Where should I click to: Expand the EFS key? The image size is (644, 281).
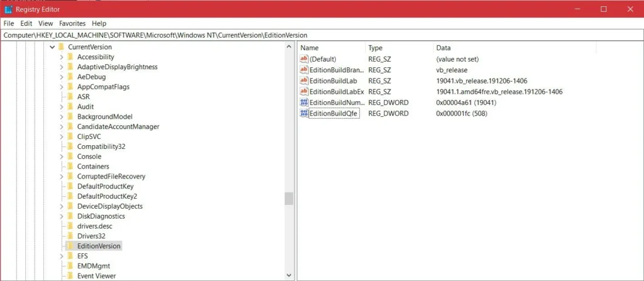point(61,256)
